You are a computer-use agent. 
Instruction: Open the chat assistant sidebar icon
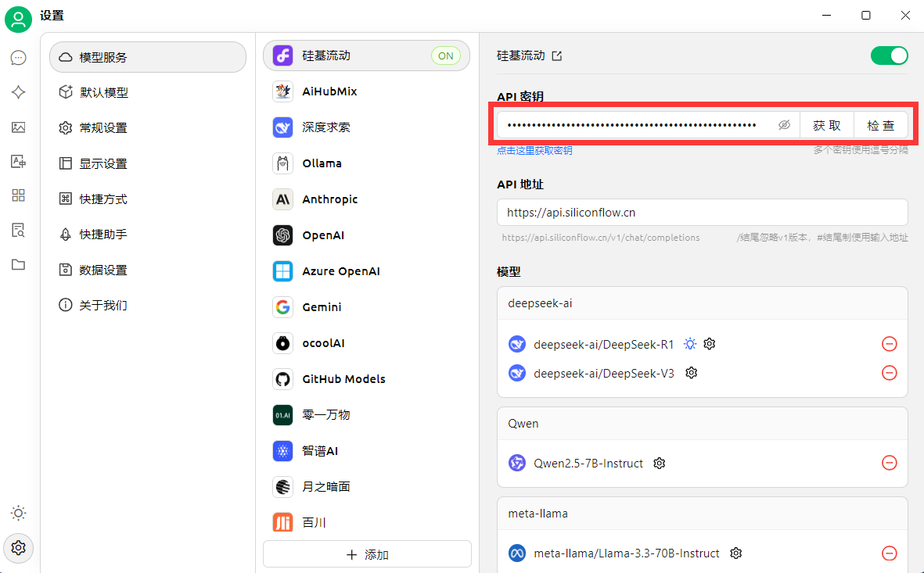18,58
